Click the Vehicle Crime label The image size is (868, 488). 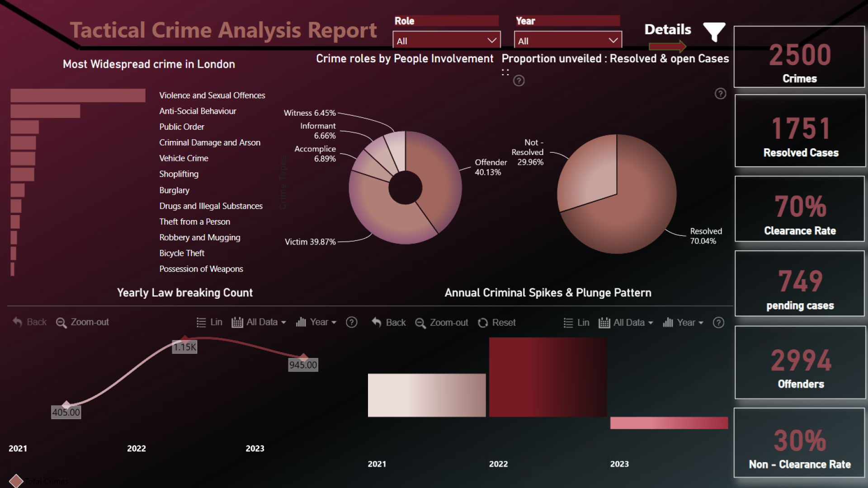click(x=184, y=159)
